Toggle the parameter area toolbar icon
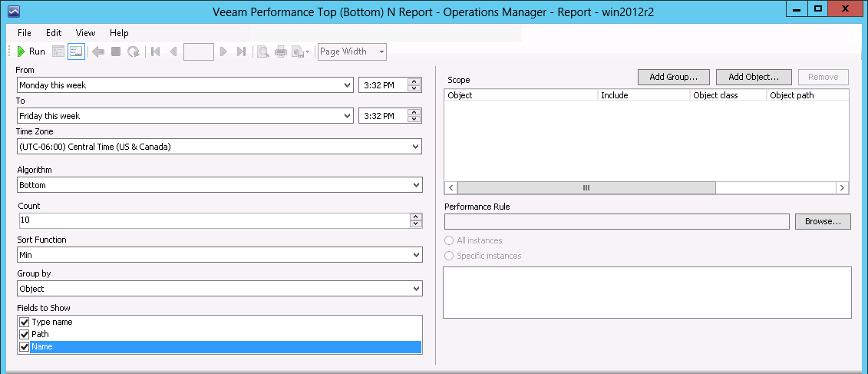This screenshot has height=374, width=868. (76, 51)
